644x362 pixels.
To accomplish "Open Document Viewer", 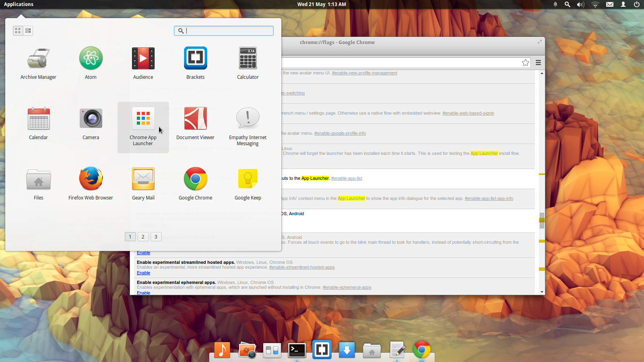I will pos(195,118).
